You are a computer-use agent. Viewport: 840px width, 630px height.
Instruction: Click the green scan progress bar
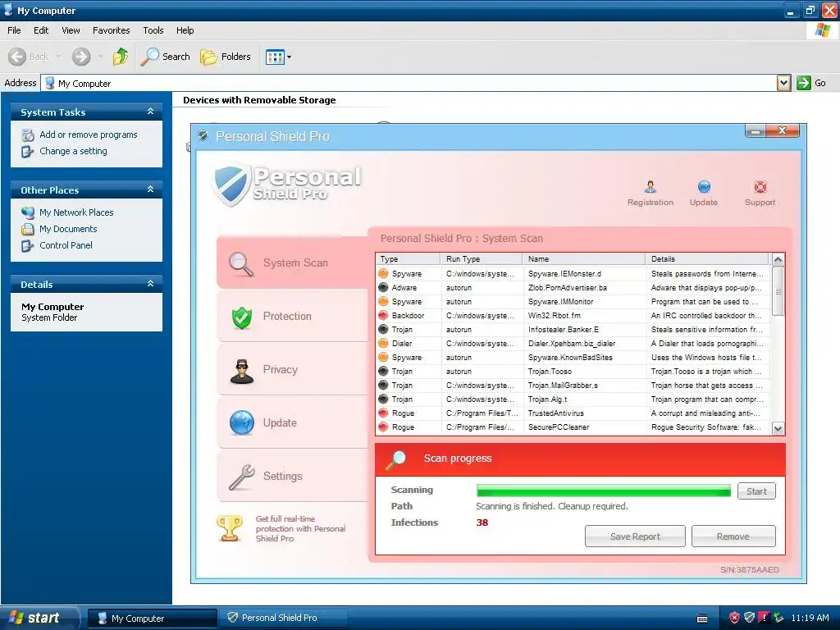coord(603,491)
